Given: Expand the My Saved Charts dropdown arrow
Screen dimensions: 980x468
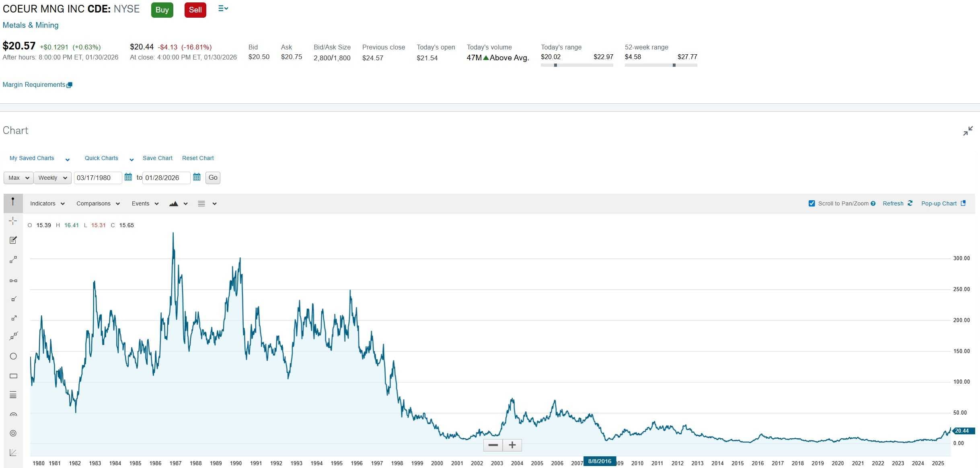Looking at the screenshot, I should click(x=68, y=160).
